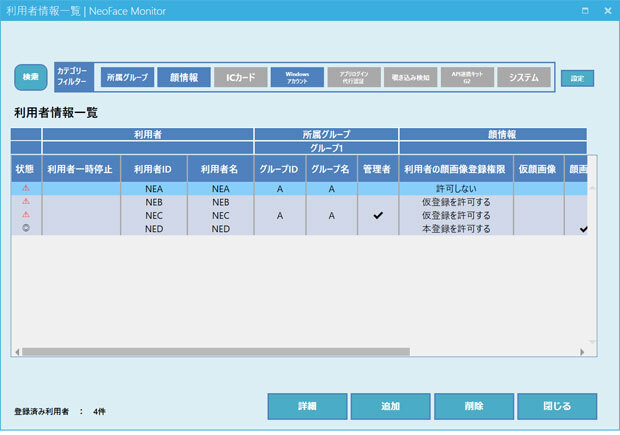Screen dimensions: 620x435
Task: Click the warning status icon in the NEC row
Action: click(x=26, y=215)
